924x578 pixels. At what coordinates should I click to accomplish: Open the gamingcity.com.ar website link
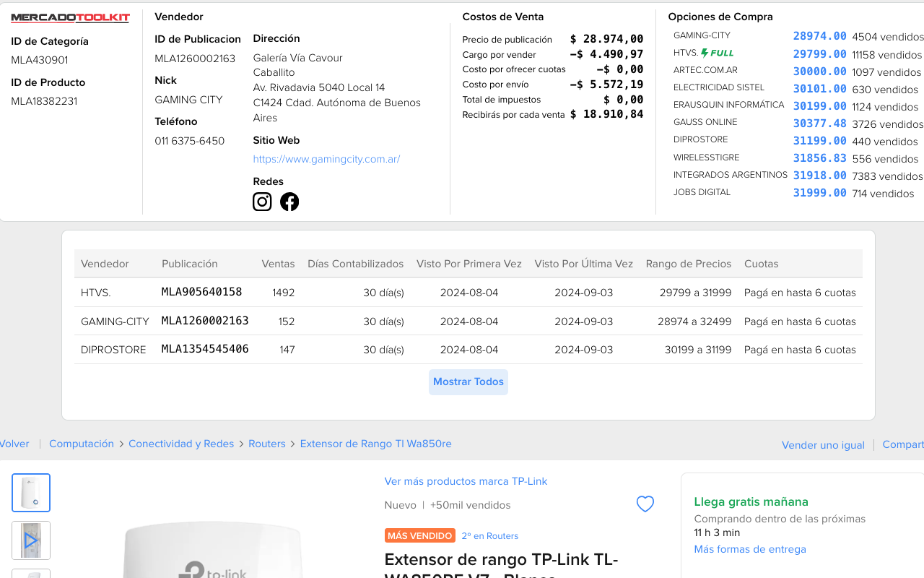[x=326, y=159]
